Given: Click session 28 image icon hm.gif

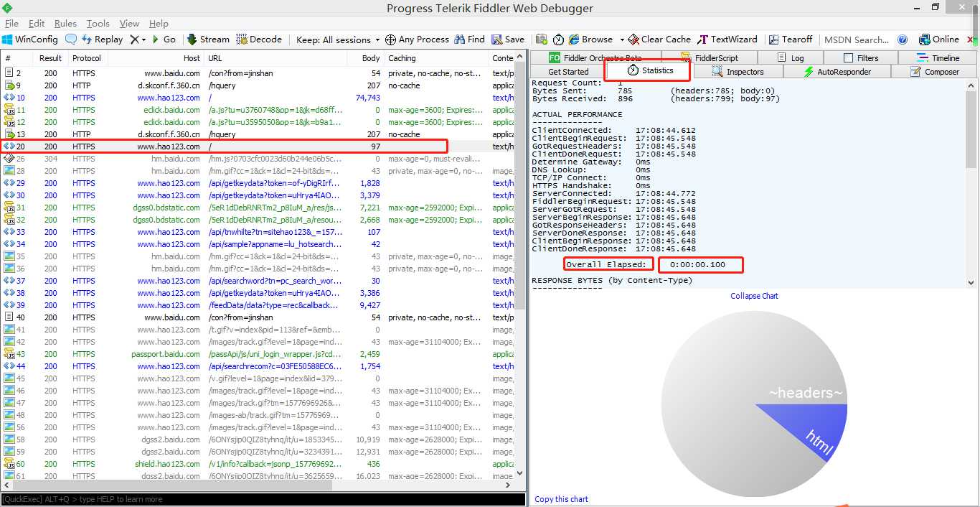Looking at the screenshot, I should pyautogui.click(x=9, y=171).
